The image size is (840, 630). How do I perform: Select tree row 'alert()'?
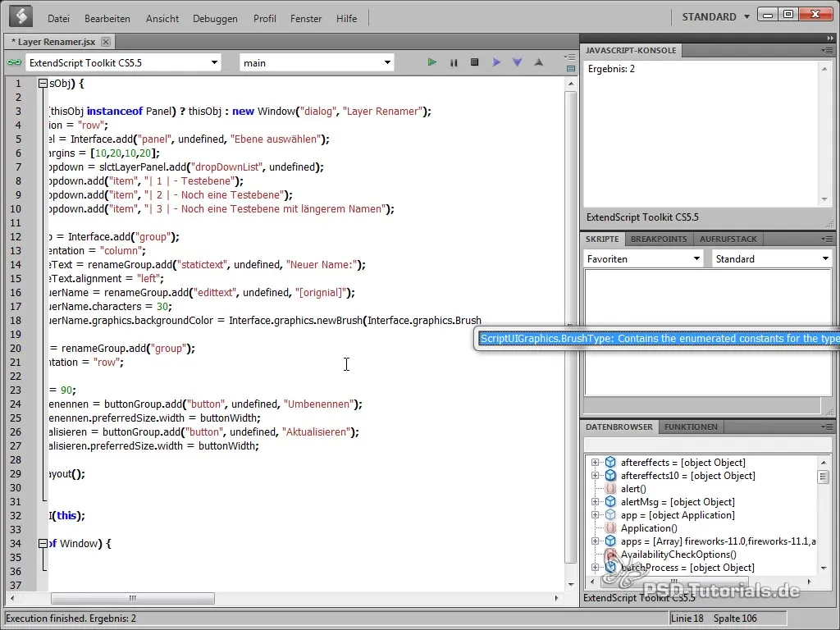point(633,489)
